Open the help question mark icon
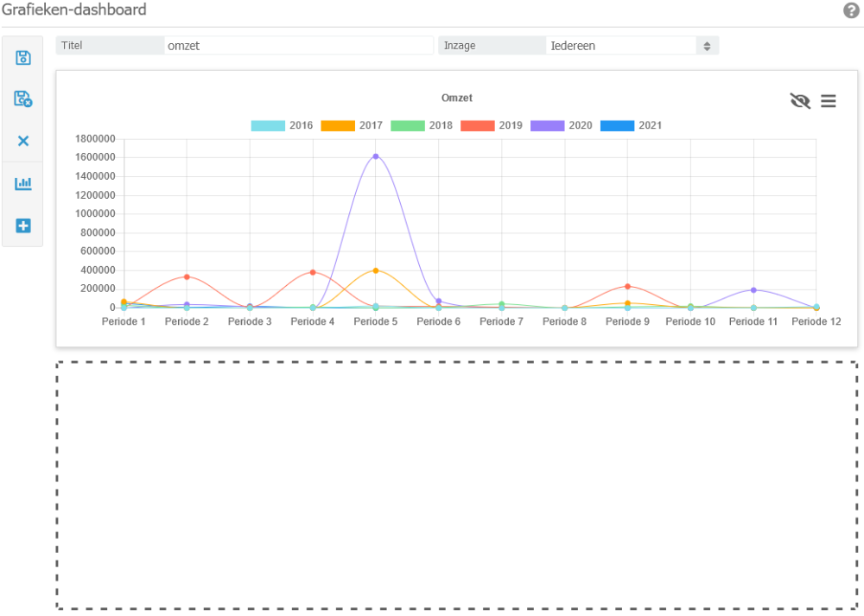Viewport: 864px width, 616px height. (851, 10)
